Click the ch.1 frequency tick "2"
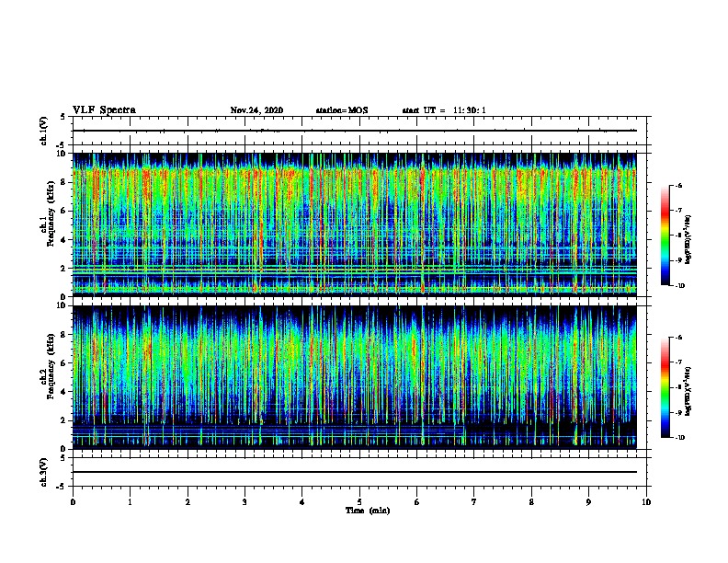The width and height of the screenshot is (728, 563). point(63,269)
